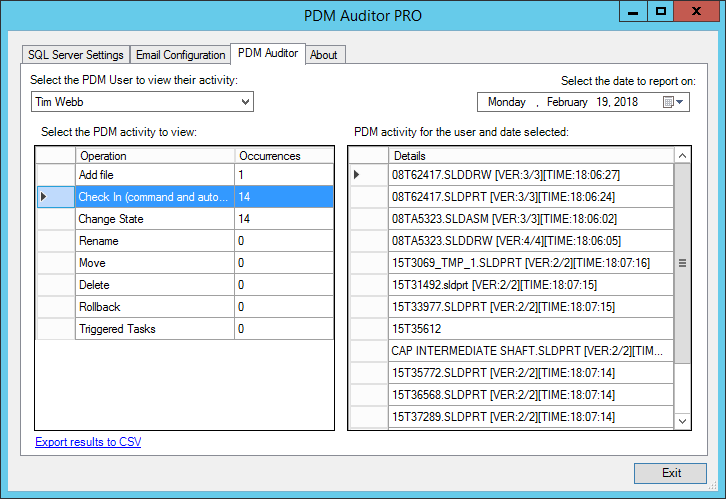The width and height of the screenshot is (726, 499).
Task: Switch to the Email Configuration tab
Action: pos(181,55)
